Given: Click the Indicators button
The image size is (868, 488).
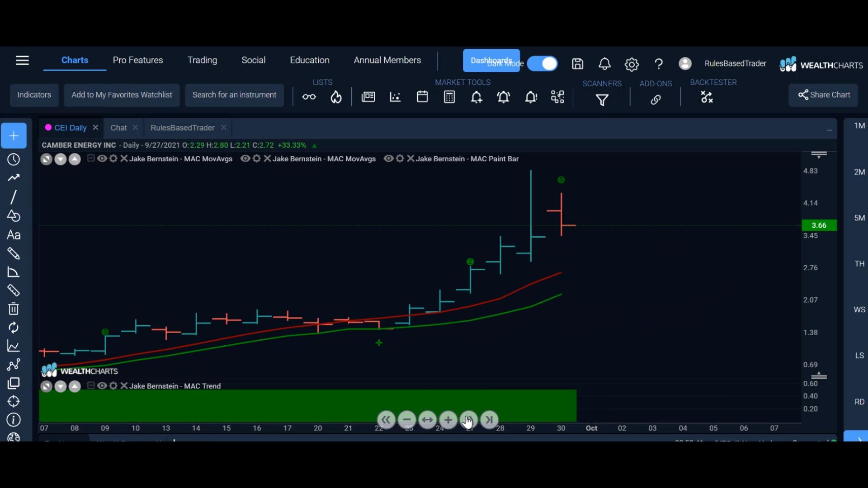Looking at the screenshot, I should point(34,95).
